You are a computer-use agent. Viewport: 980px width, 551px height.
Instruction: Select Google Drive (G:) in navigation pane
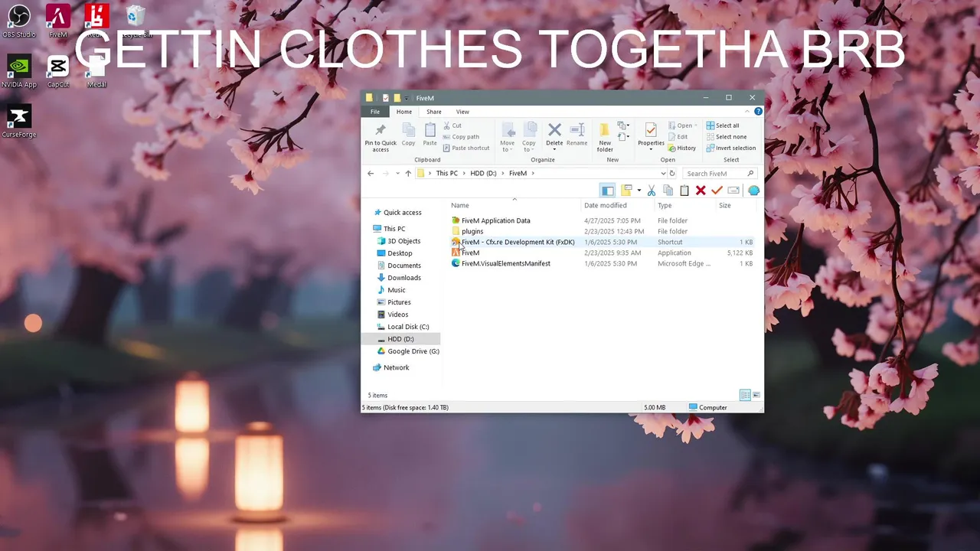(x=407, y=351)
